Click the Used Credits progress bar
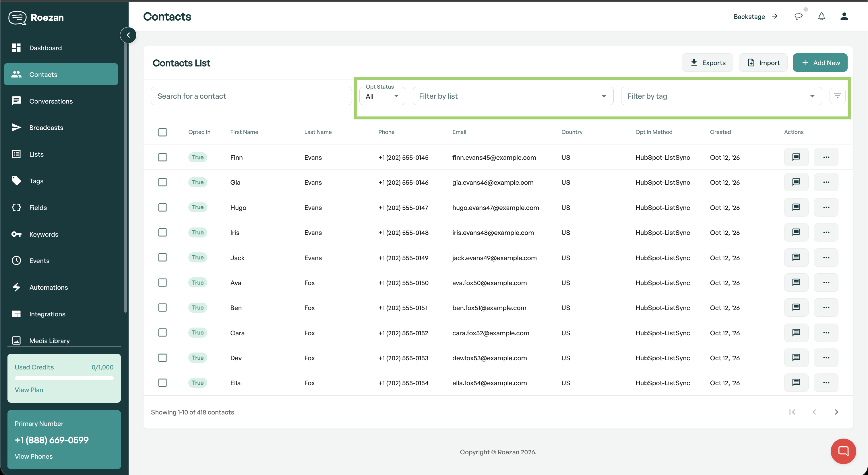This screenshot has width=868, height=475. [64, 378]
